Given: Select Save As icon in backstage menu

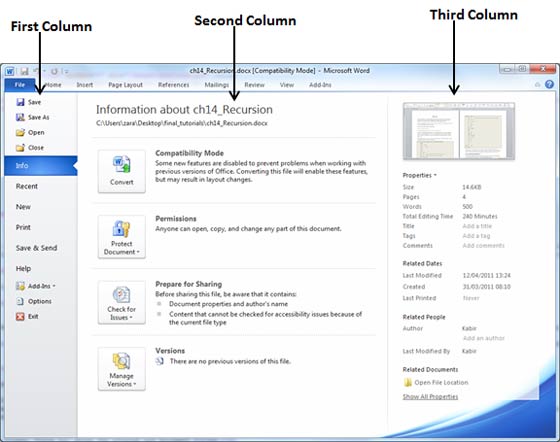Looking at the screenshot, I should tap(20, 117).
